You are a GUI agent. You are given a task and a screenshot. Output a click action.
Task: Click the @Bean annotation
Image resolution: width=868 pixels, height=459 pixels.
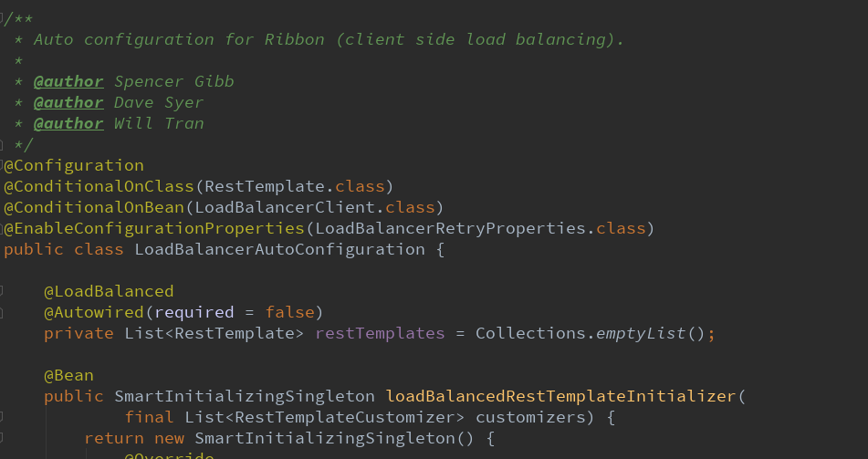click(68, 375)
